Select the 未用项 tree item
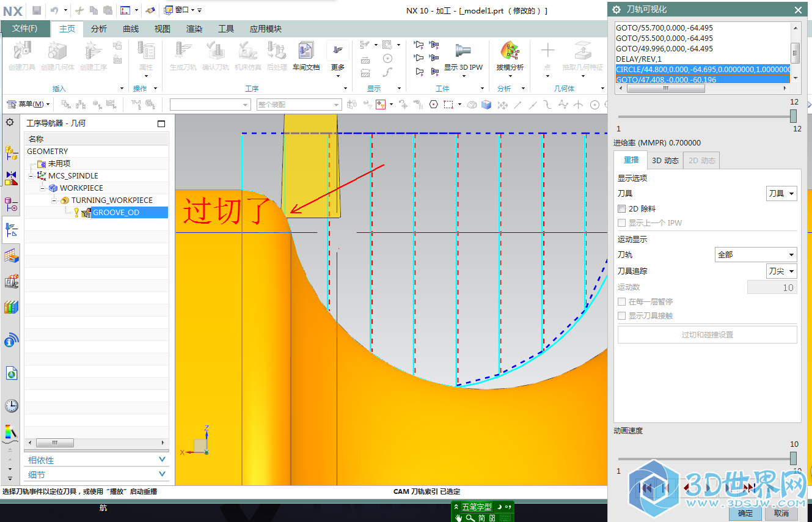 59,164
